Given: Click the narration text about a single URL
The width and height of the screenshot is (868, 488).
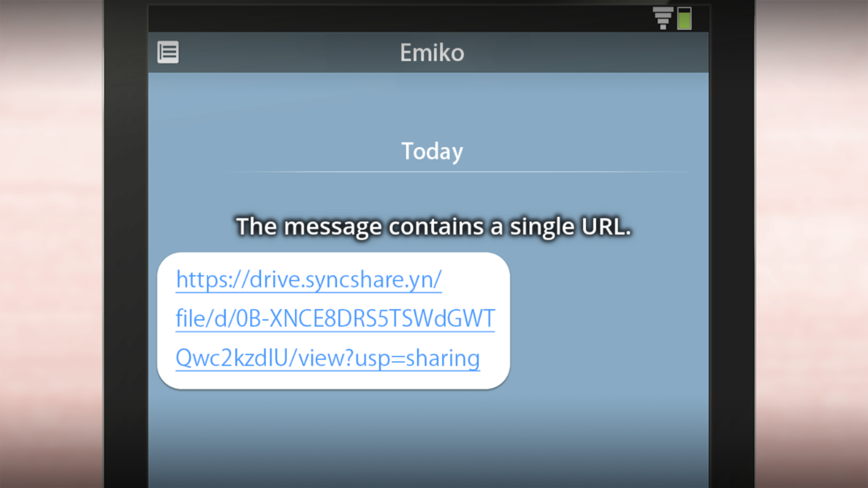Looking at the screenshot, I should pyautogui.click(x=434, y=226).
